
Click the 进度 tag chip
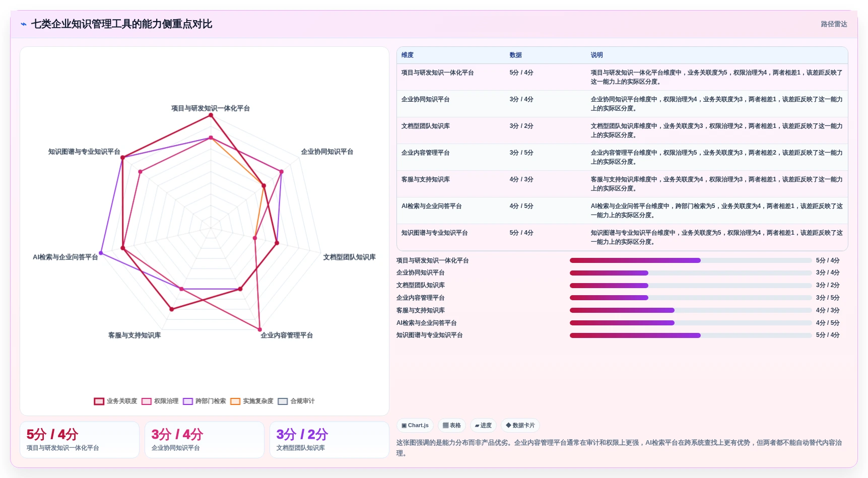484,426
